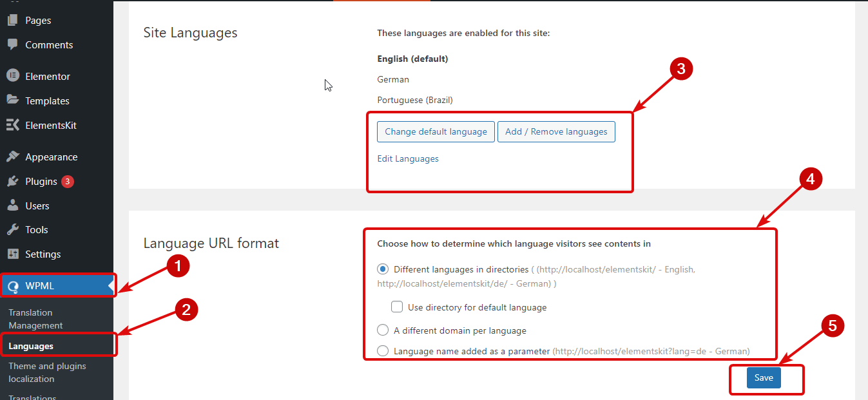Click the Pages sidebar icon
Screen dimensions: 868x400
click(12, 20)
